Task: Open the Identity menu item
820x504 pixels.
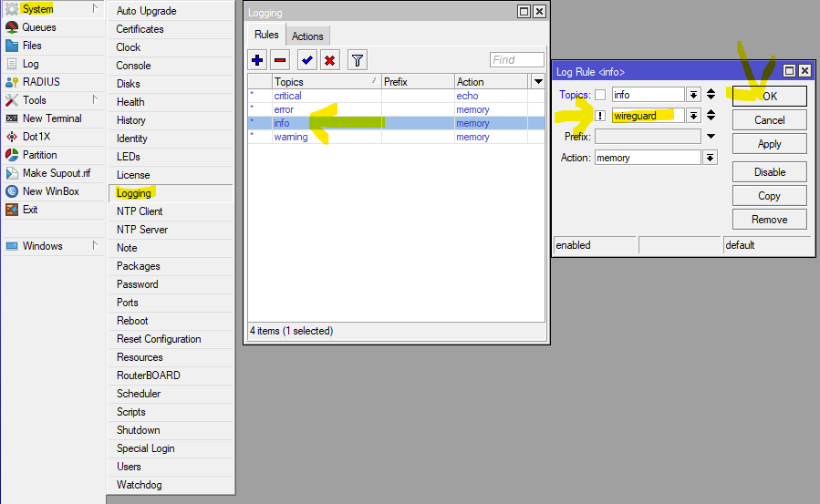Action: tap(171, 139)
